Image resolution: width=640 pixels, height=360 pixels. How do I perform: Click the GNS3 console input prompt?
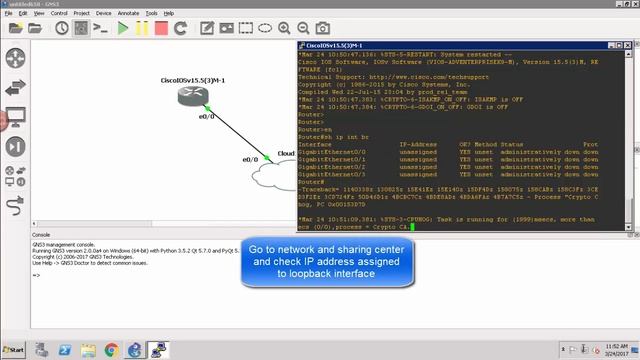36,276
